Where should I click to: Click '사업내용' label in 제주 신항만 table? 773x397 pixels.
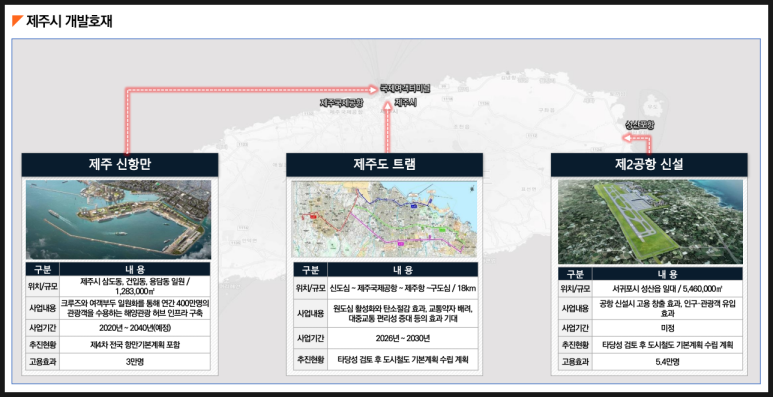42,308
